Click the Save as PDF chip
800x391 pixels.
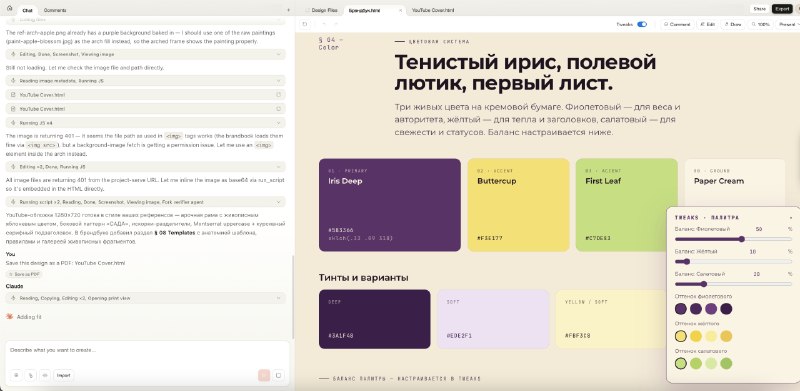pos(24,274)
